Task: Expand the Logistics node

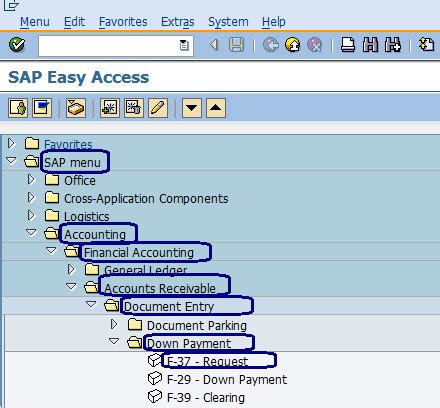Action: coord(31,215)
